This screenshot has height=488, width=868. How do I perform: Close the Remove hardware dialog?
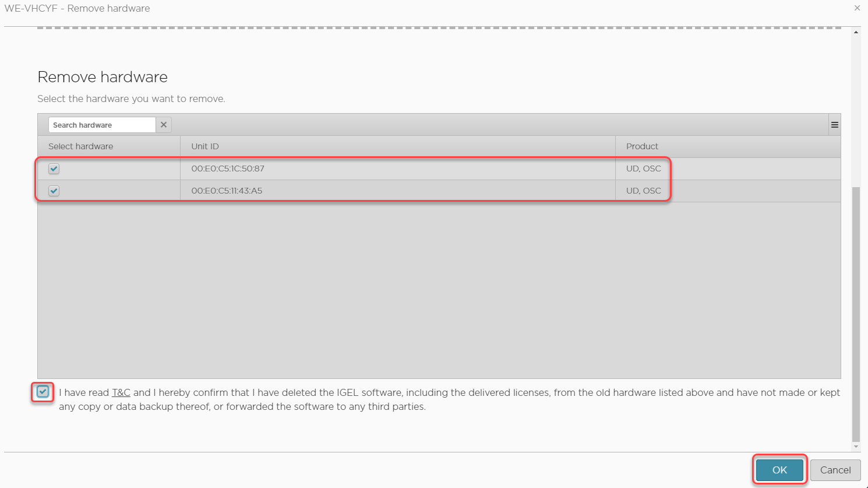point(857,8)
